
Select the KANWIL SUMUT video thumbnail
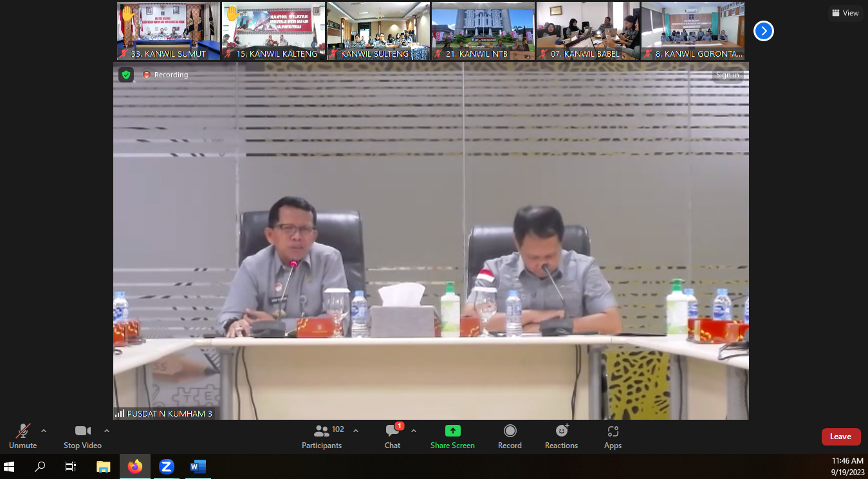pyautogui.click(x=168, y=31)
